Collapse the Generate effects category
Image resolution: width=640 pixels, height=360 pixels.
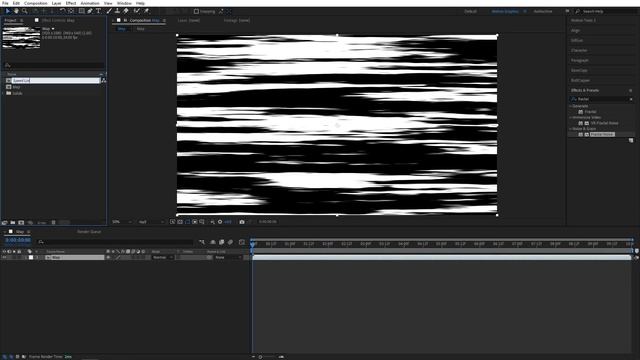click(571, 106)
